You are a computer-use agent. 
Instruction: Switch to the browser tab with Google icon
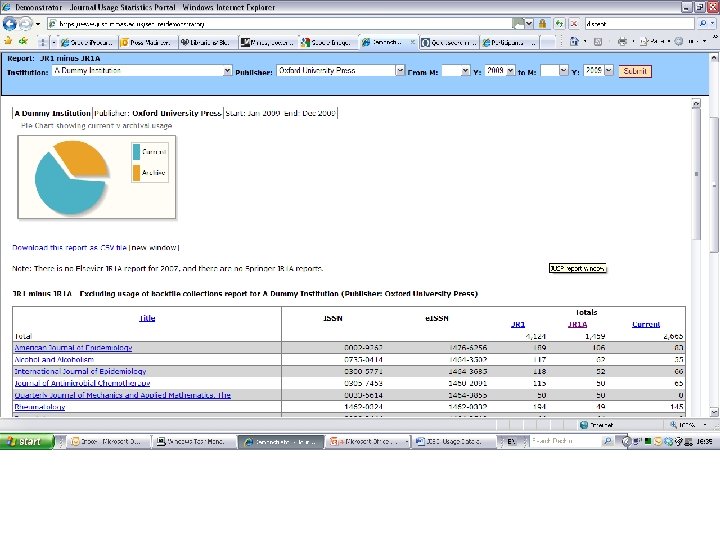328,42
